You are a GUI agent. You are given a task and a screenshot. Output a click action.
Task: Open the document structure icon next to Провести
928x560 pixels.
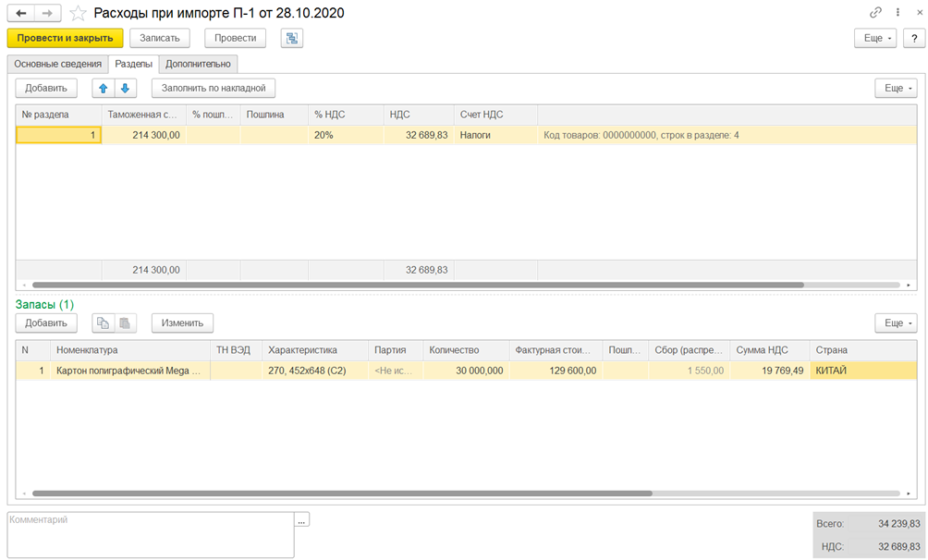pos(292,38)
